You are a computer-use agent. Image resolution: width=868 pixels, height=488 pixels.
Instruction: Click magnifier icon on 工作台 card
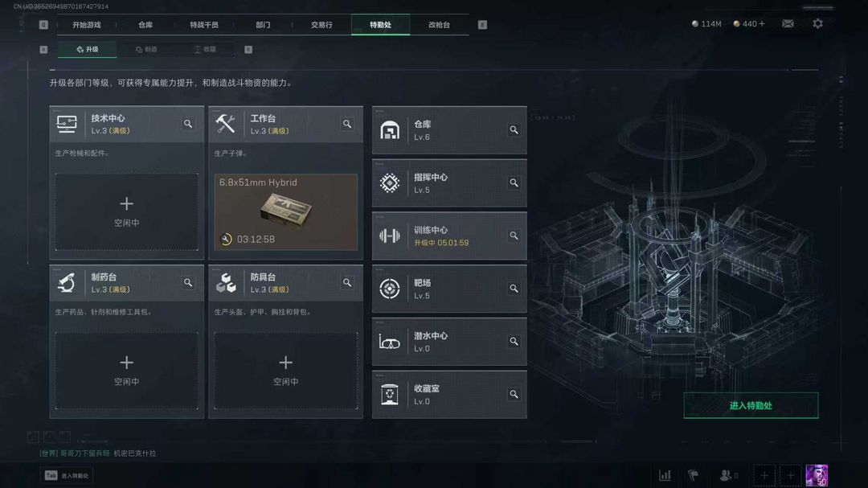(x=347, y=124)
